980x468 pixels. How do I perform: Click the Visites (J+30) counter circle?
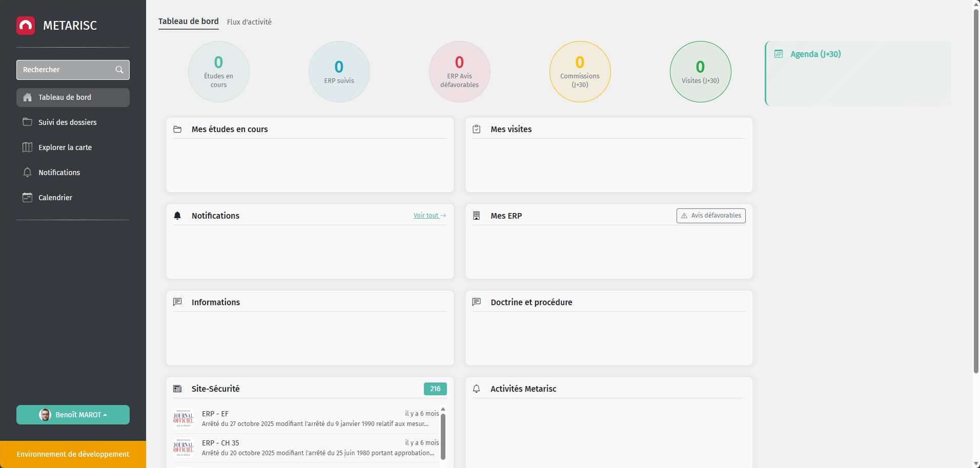point(701,72)
